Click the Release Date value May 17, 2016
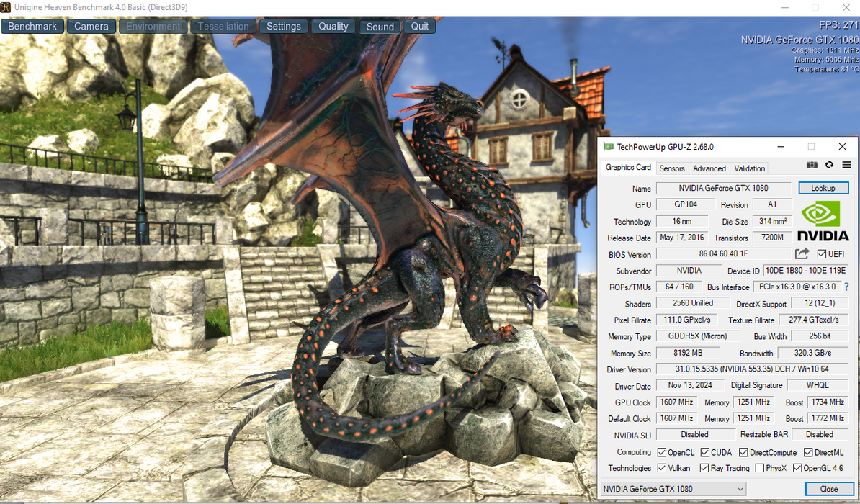 click(x=682, y=238)
